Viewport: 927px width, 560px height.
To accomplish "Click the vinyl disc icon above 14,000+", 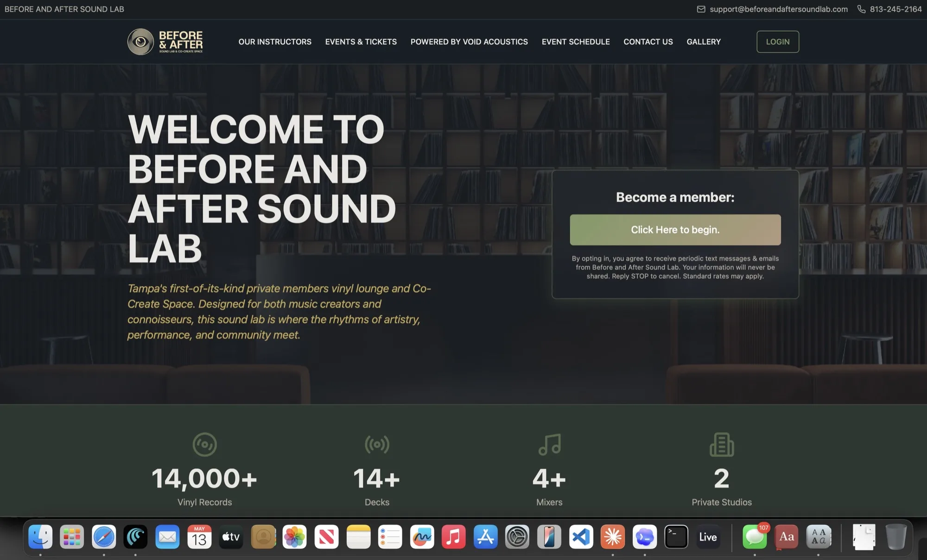I will tap(204, 445).
